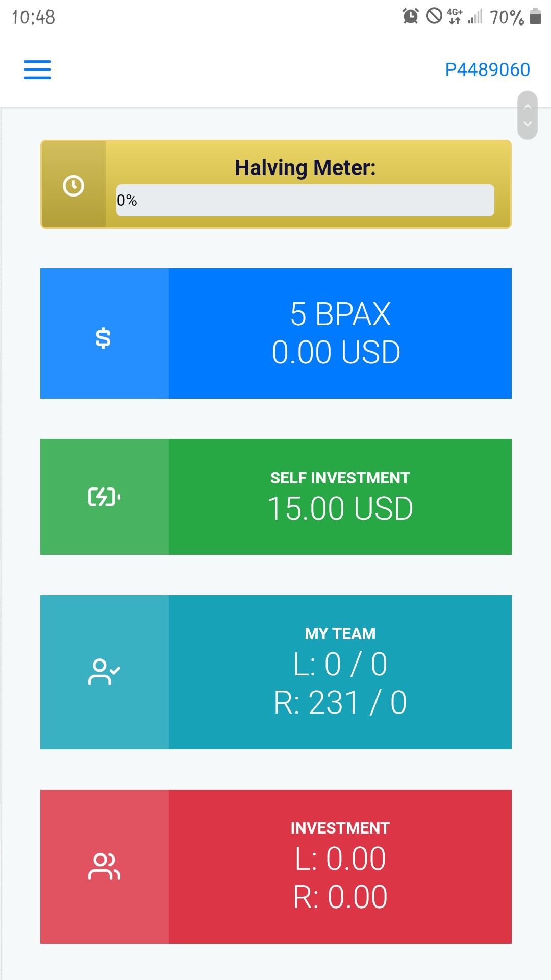
Task: Open the red Investment L/R card
Action: [276, 867]
